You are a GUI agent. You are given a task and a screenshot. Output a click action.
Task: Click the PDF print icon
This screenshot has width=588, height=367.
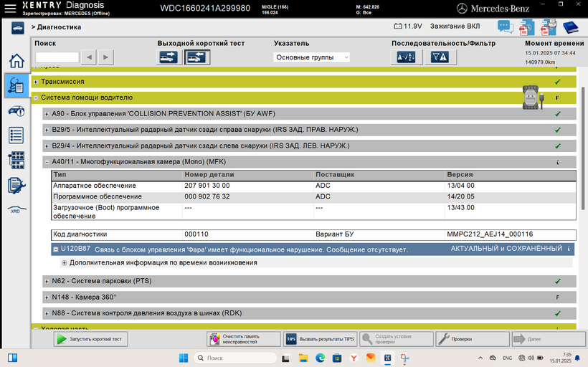click(x=549, y=27)
